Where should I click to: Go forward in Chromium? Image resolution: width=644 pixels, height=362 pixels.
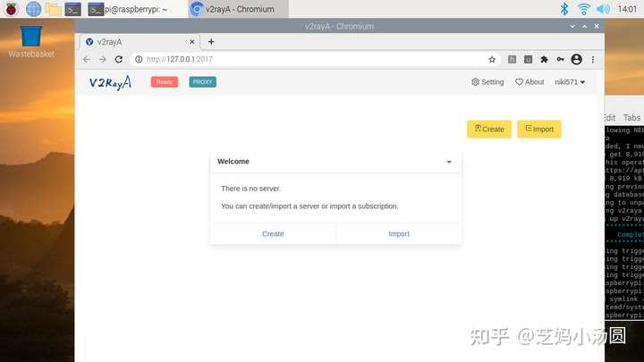coord(102,60)
